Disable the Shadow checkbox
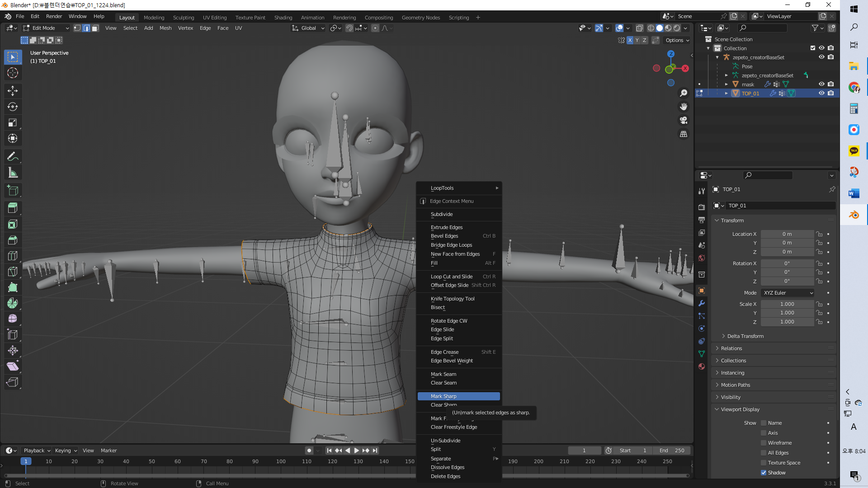The width and height of the screenshot is (868, 488). [764, 473]
